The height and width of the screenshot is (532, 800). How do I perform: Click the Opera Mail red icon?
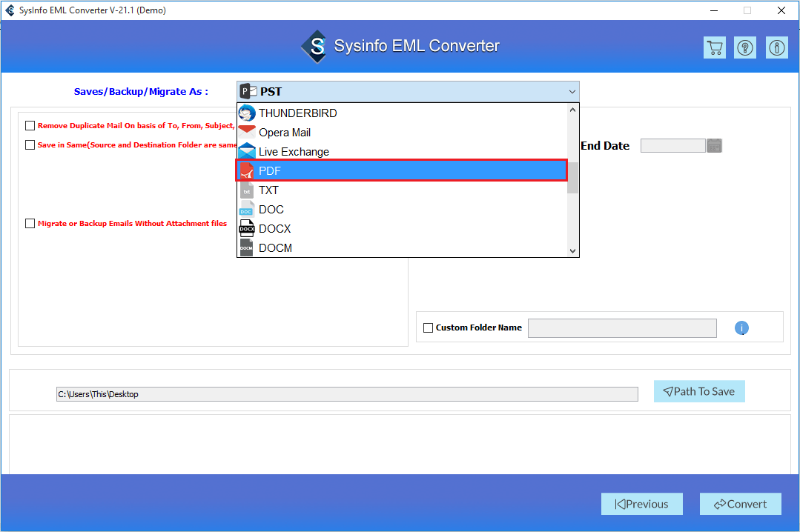[x=247, y=132]
